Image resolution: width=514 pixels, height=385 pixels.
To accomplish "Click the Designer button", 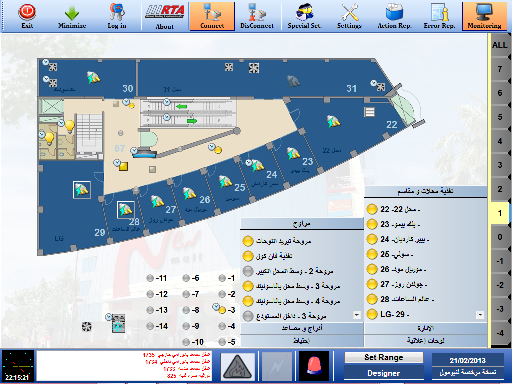I will [384, 373].
